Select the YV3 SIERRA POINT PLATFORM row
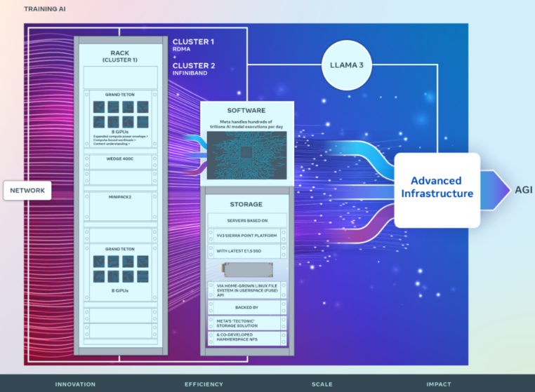 click(x=247, y=236)
